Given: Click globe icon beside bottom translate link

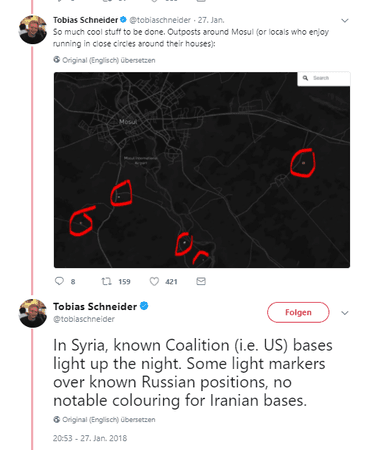Looking at the screenshot, I should pyautogui.click(x=57, y=419).
